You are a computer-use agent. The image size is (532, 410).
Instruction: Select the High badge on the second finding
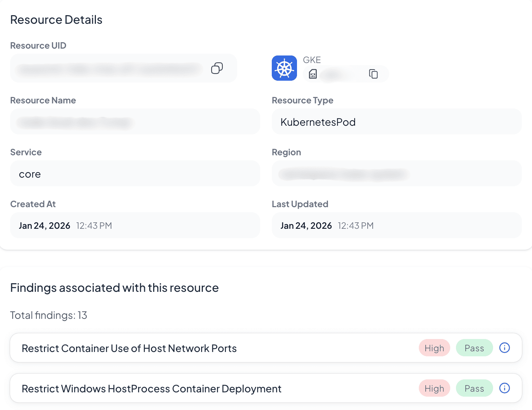pos(434,388)
